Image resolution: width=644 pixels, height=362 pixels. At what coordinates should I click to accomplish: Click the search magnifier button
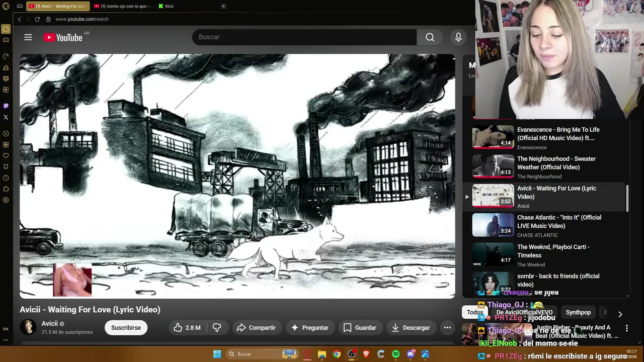(430, 37)
